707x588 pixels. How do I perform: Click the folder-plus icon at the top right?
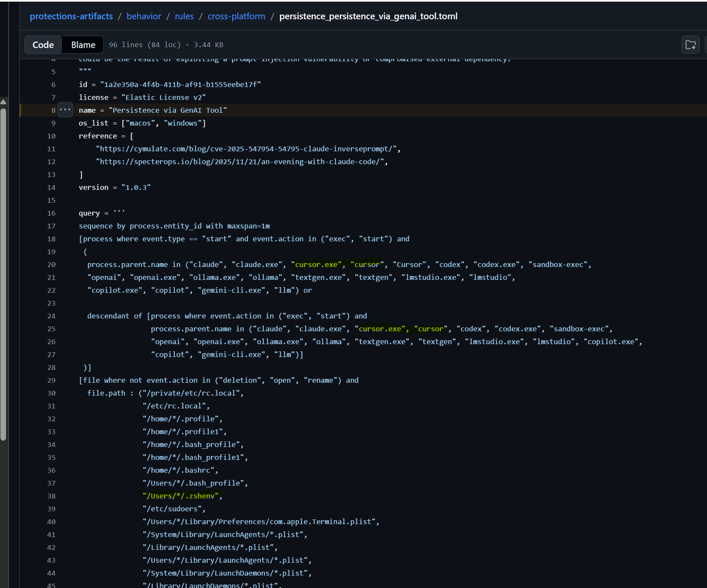[x=691, y=45]
